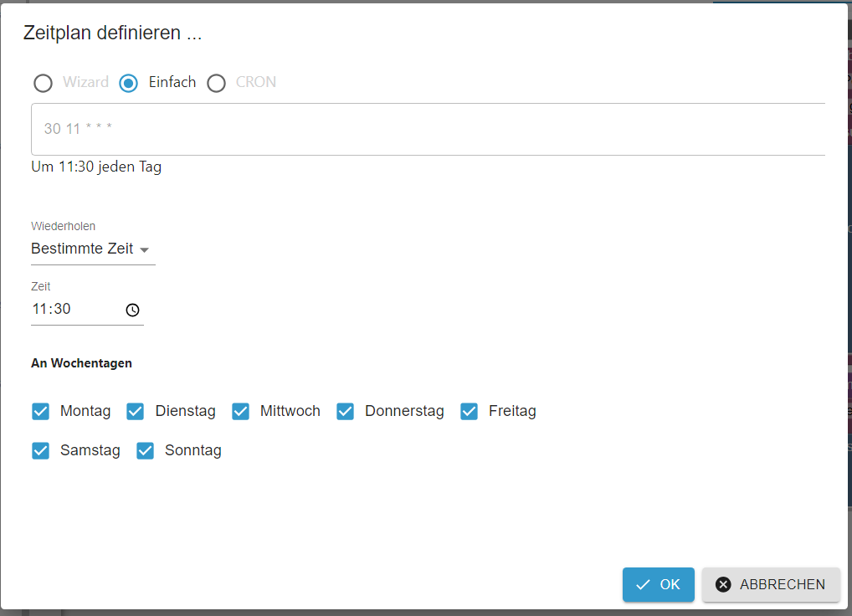
Task: Deselect the Samstag checkbox
Action: (41, 451)
